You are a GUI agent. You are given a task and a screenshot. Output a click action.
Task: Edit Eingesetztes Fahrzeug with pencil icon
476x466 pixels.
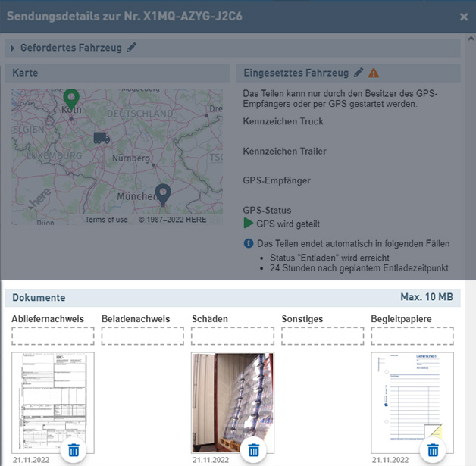click(x=359, y=73)
